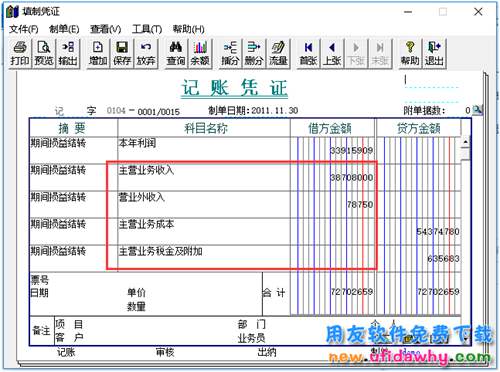Discard changes with 放弃 icon
This screenshot has height=372, width=500.
click(x=146, y=53)
